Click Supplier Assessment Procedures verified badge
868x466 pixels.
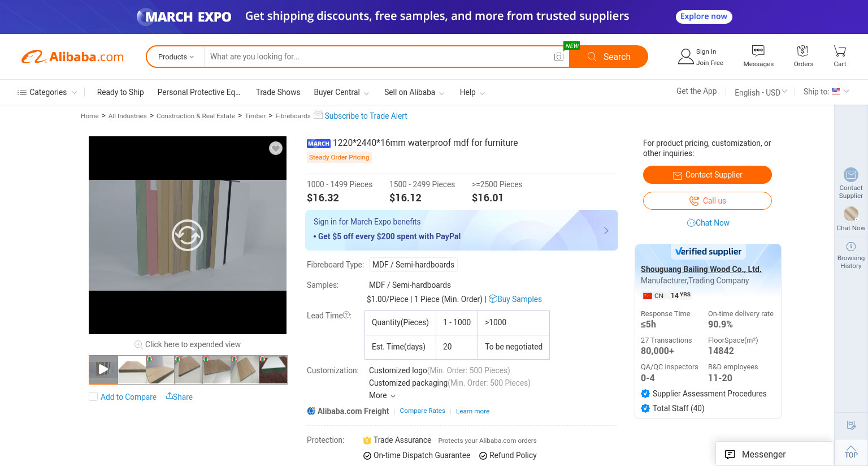[x=645, y=394]
